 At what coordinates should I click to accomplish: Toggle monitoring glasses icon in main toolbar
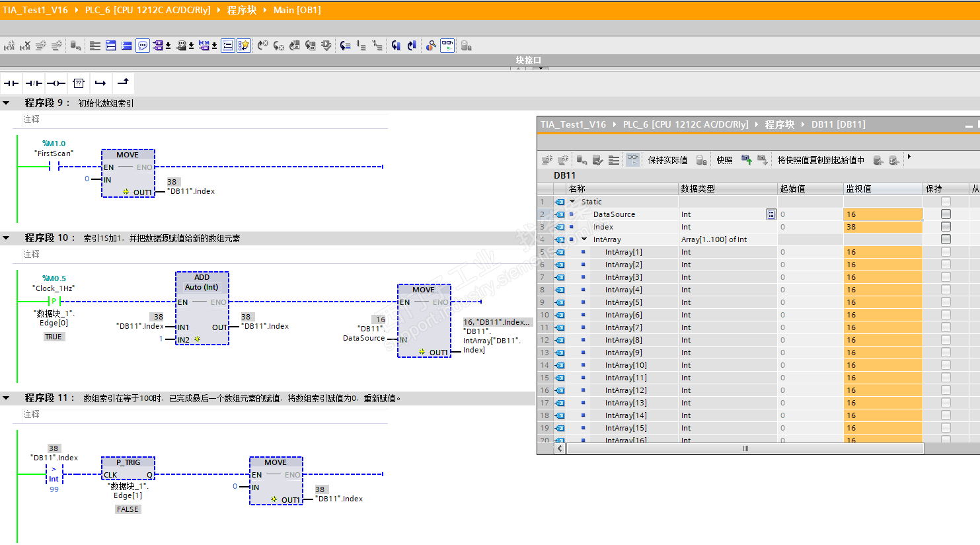click(x=447, y=46)
